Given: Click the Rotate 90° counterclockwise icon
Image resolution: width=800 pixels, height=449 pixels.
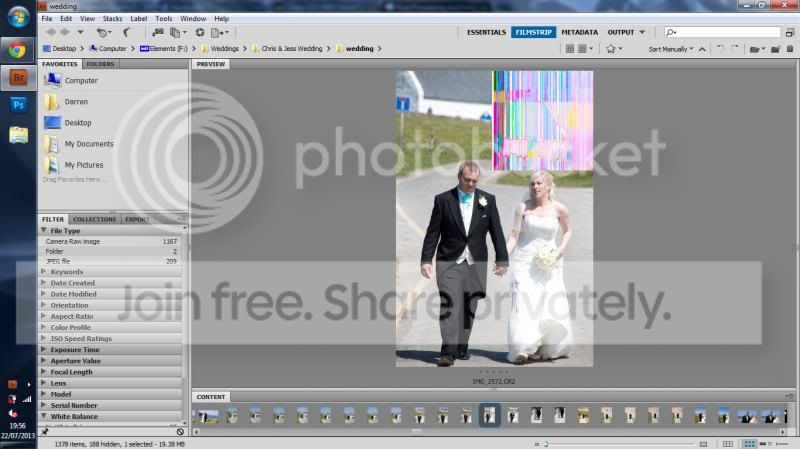Looking at the screenshot, I should tap(720, 48).
